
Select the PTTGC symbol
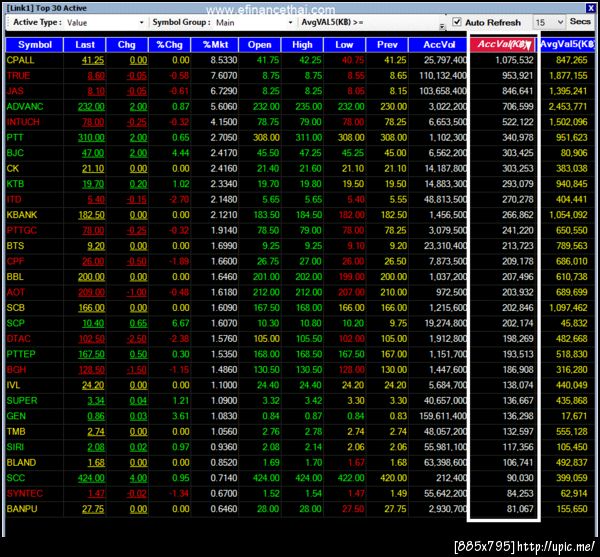point(22,230)
